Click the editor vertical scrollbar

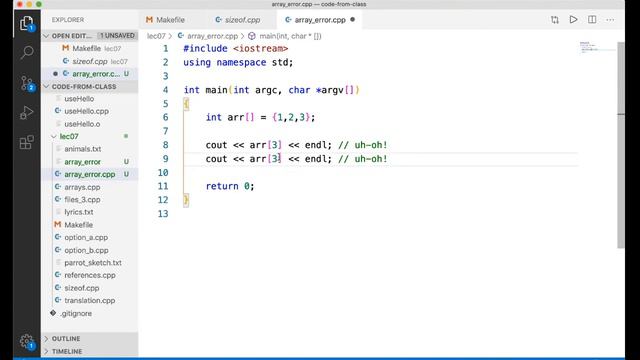pyautogui.click(x=621, y=145)
